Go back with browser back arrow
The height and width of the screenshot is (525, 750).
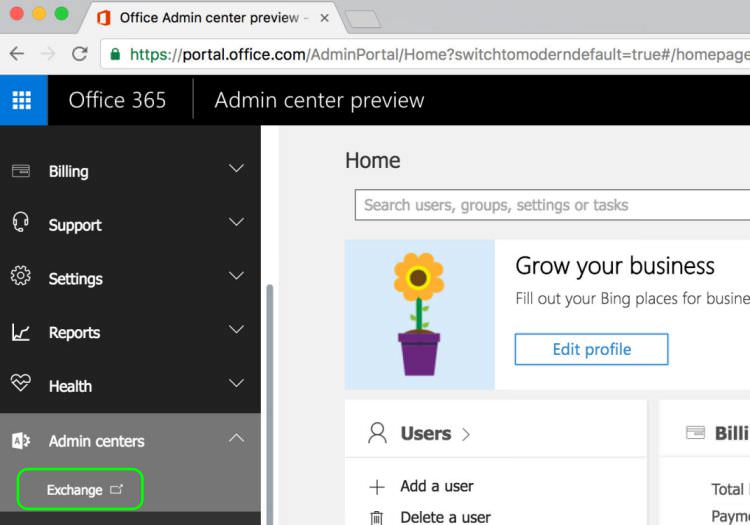pos(17,54)
